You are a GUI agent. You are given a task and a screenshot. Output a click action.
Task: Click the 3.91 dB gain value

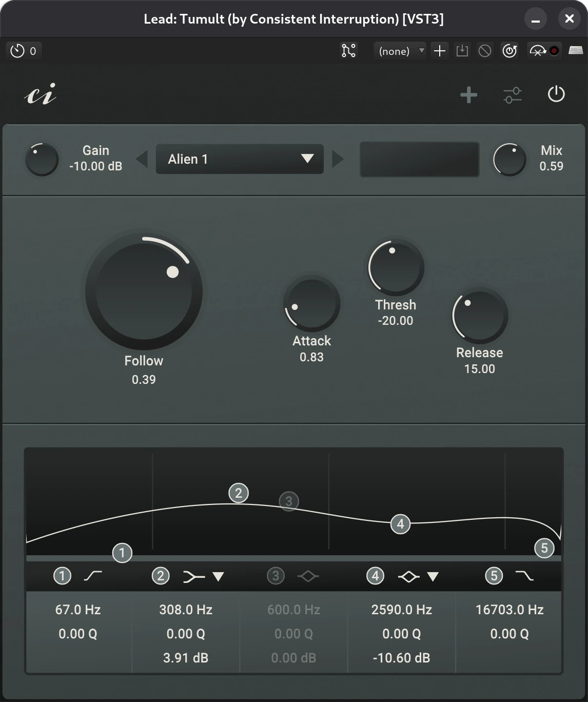tap(186, 658)
